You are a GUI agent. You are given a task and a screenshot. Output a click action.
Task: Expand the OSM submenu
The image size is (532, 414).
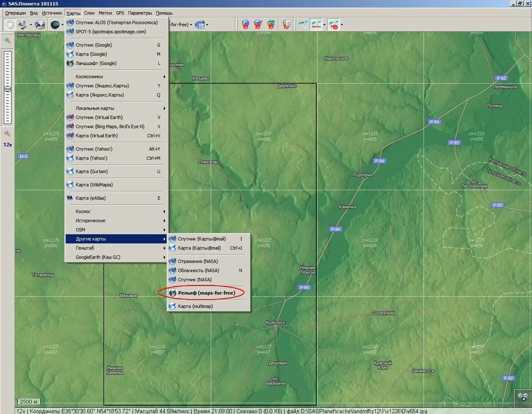116,230
